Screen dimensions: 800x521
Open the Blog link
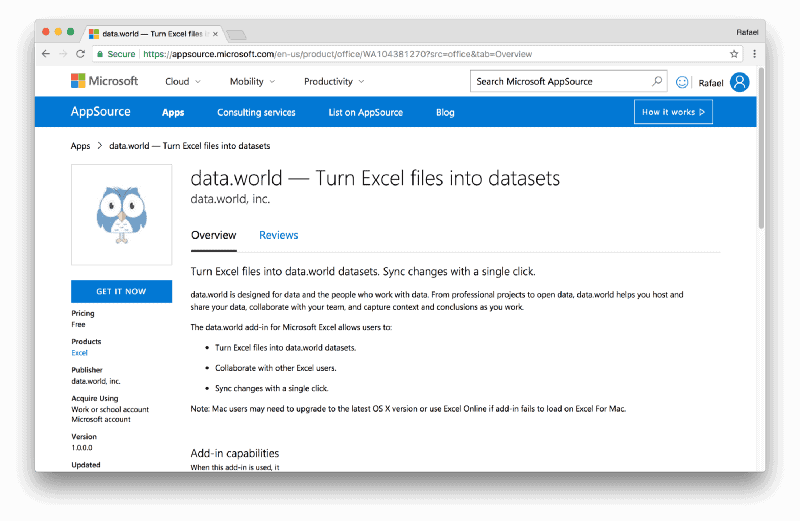coord(445,112)
